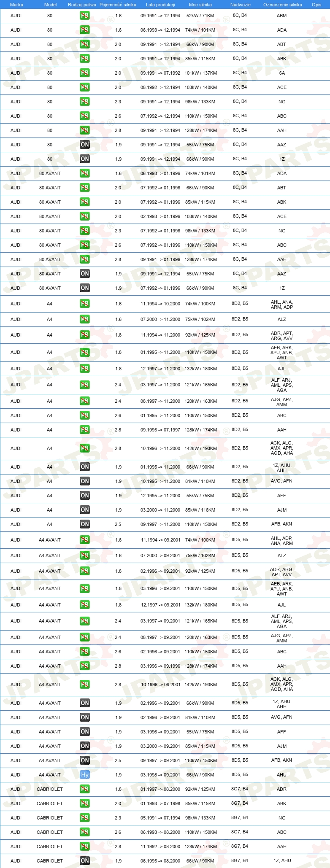Click the petrol icon in the A4 AVANT AAH row

point(84,666)
